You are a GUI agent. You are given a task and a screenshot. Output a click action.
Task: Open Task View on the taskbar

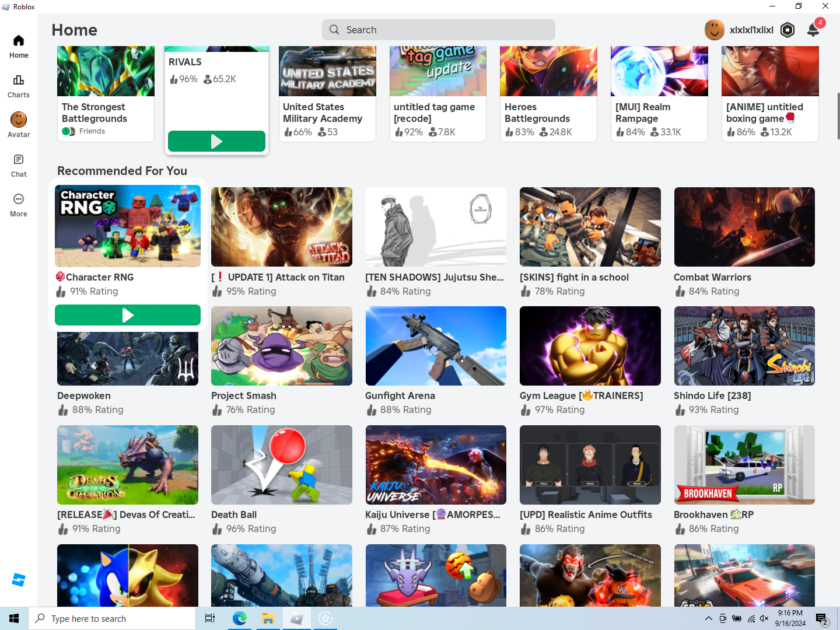[210, 618]
